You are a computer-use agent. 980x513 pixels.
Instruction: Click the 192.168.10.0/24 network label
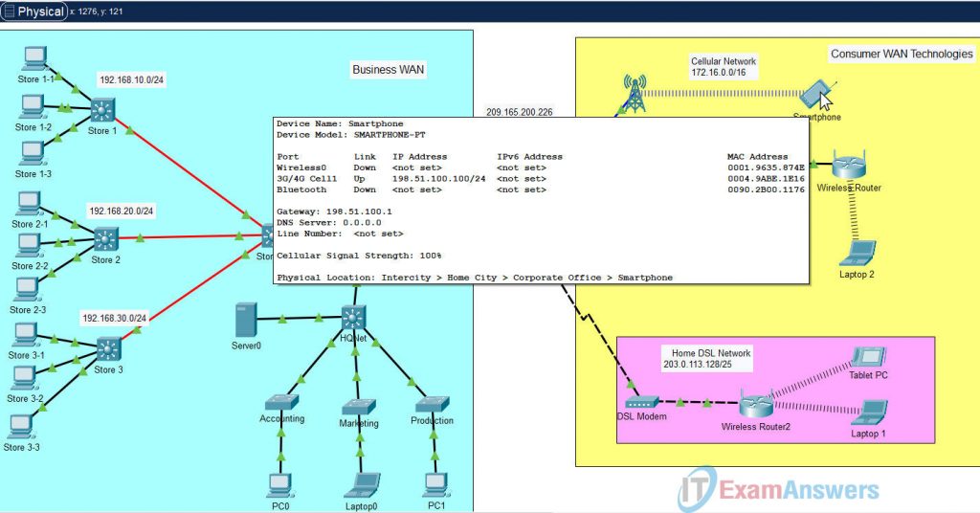132,80
